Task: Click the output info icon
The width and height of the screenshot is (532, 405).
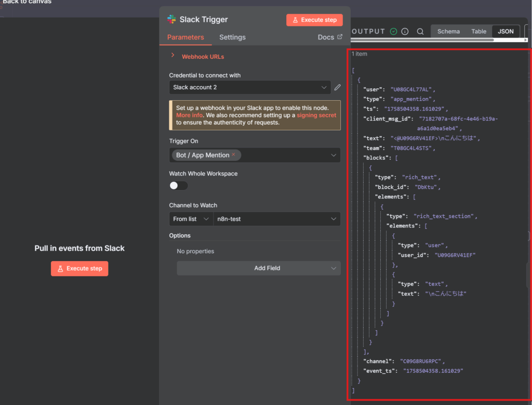Action: tap(405, 31)
